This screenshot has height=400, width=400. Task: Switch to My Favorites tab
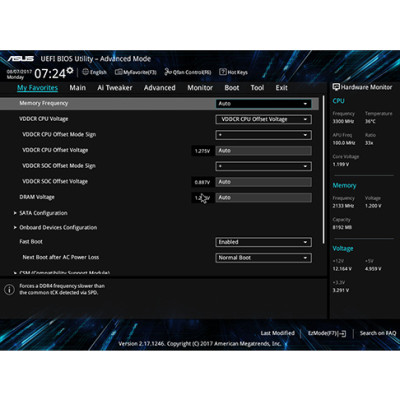point(37,88)
